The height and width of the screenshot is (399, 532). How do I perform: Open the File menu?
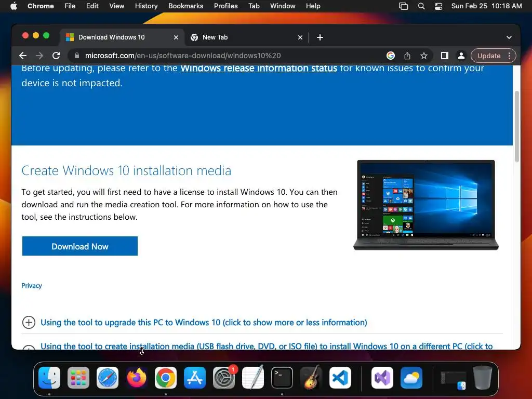pos(70,6)
